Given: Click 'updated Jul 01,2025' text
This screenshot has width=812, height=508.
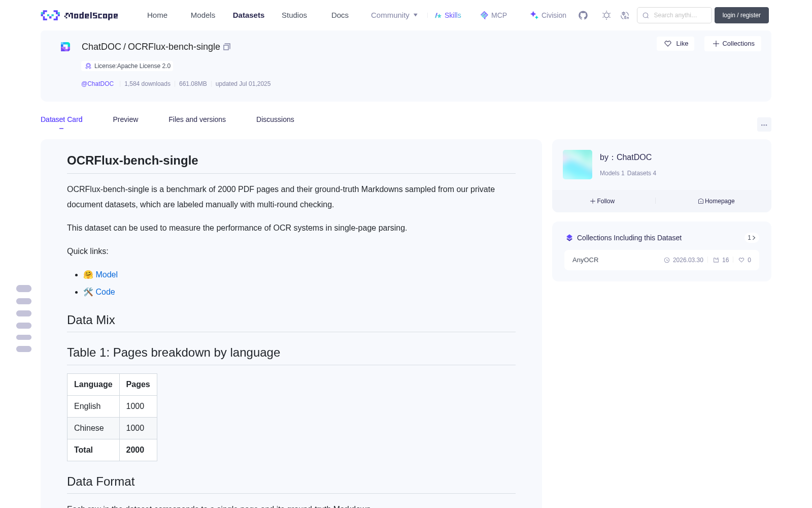Looking at the screenshot, I should 243,84.
